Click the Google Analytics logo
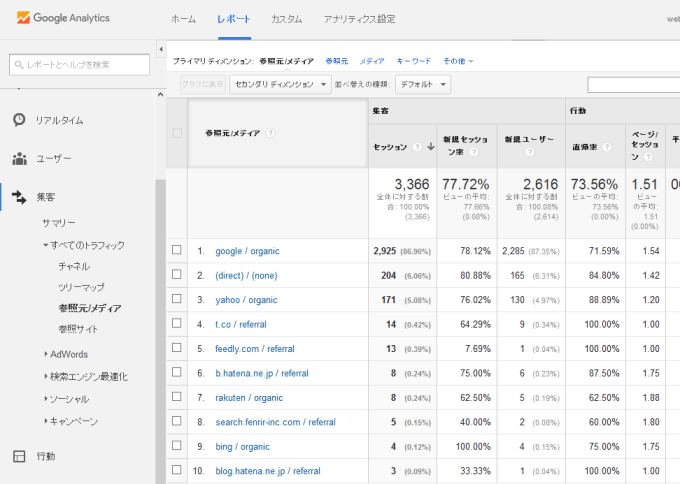Screen dimensions: 680x484 pyautogui.click(x=62, y=19)
